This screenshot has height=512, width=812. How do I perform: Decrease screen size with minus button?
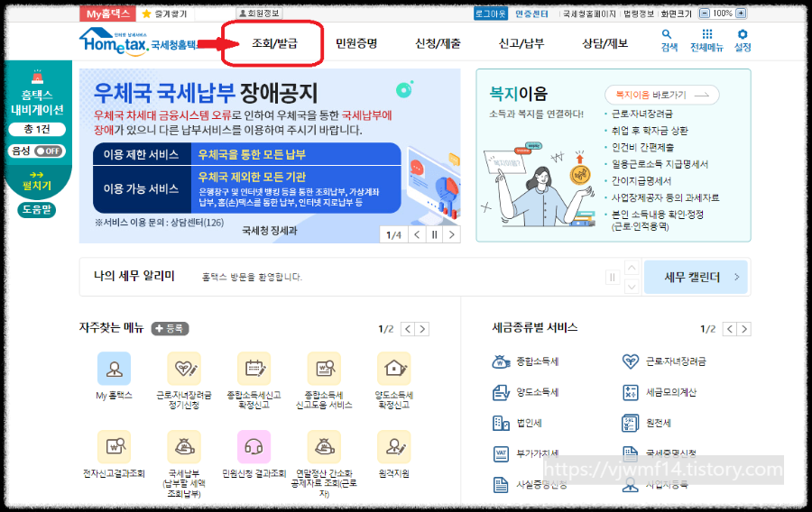(705, 14)
